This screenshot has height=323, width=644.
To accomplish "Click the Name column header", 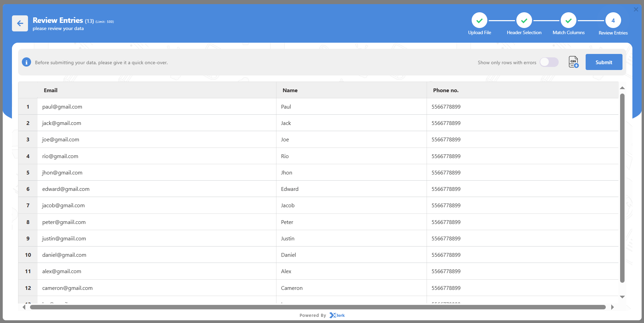I will click(290, 90).
